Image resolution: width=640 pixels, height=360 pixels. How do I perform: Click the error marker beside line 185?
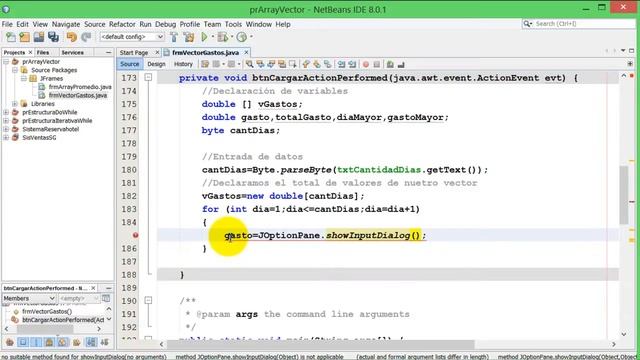(135, 235)
